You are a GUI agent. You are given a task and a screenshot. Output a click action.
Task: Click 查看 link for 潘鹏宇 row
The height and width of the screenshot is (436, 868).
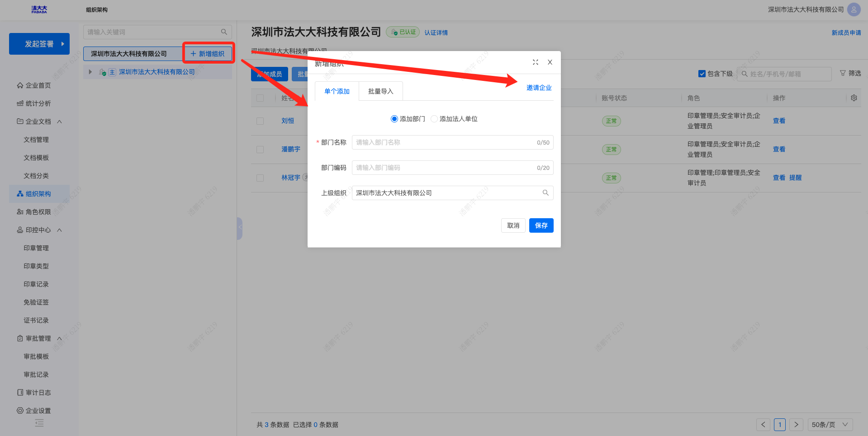click(779, 149)
